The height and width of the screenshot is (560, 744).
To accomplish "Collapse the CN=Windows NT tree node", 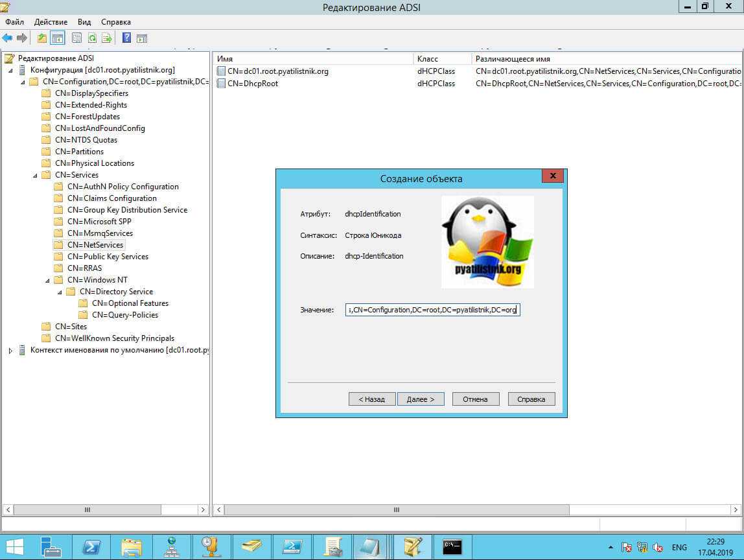I will coord(47,280).
